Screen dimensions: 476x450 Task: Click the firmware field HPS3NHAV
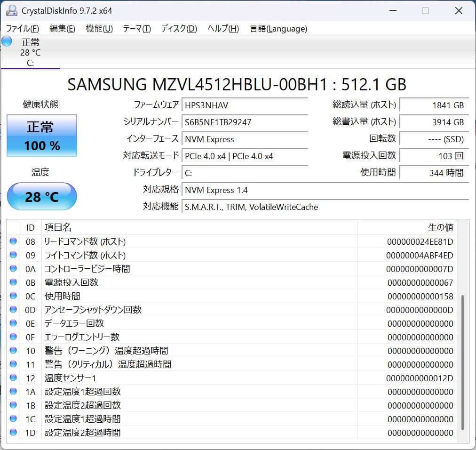click(x=245, y=105)
